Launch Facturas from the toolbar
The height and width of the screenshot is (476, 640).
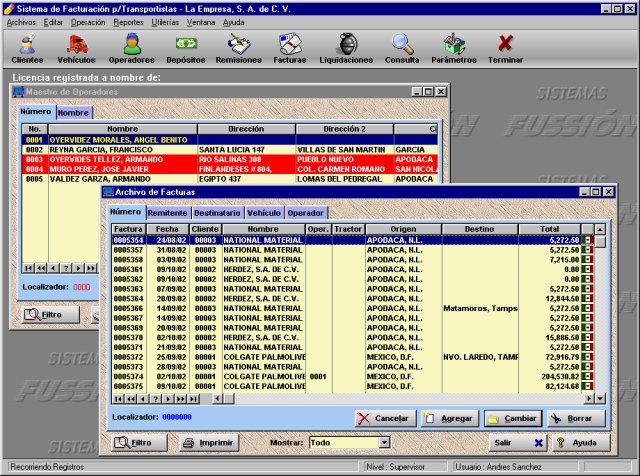(291, 48)
